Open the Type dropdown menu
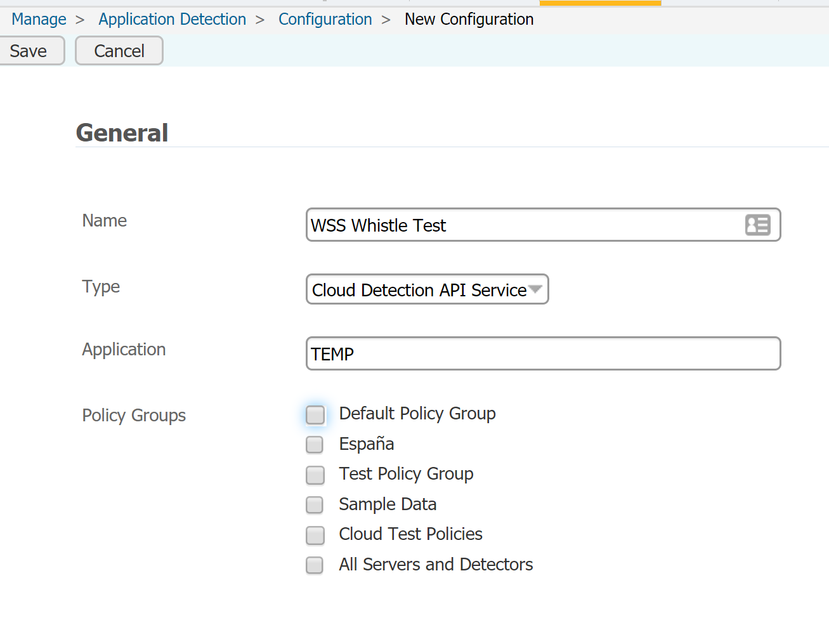Screen dimensions: 829x644 (x=427, y=289)
